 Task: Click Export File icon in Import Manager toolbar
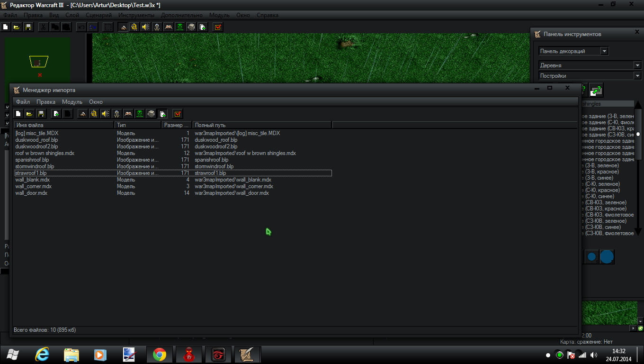click(68, 114)
